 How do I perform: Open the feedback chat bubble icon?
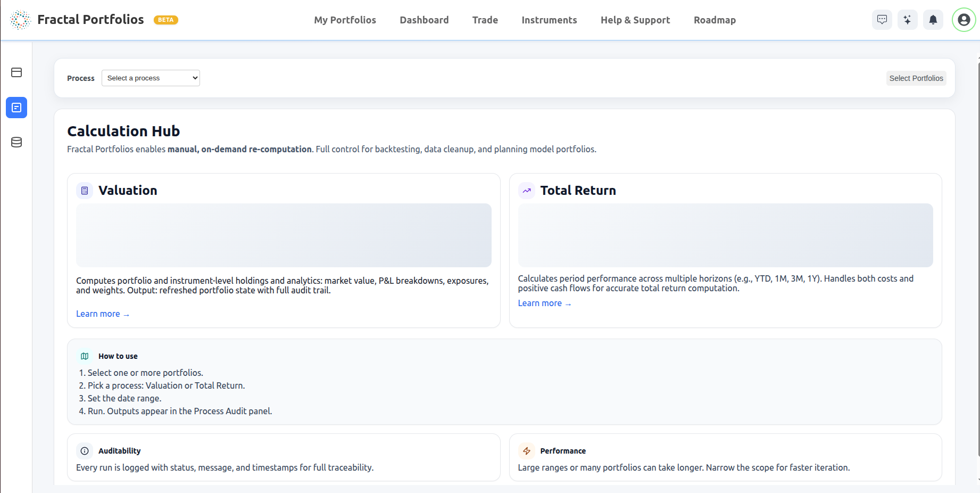pyautogui.click(x=882, y=20)
